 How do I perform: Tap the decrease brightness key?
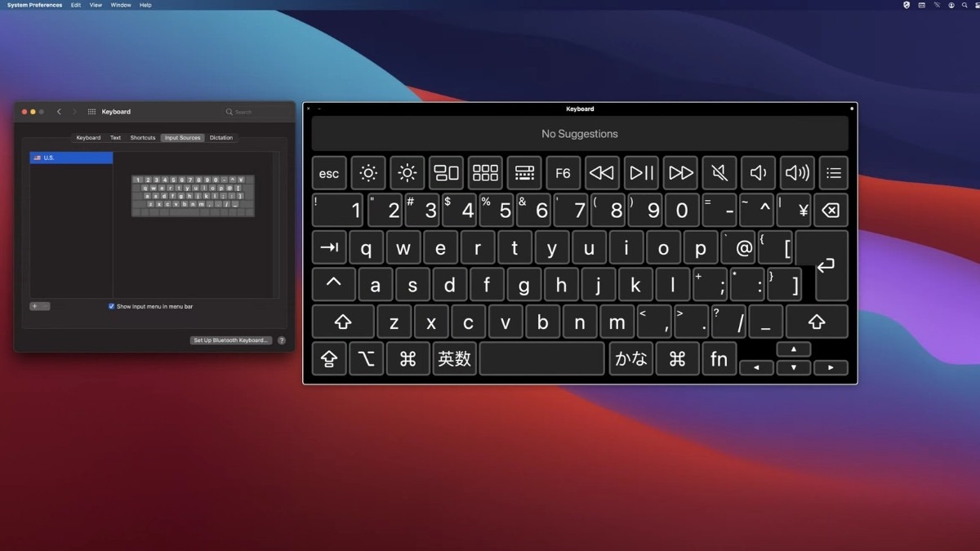coord(368,173)
